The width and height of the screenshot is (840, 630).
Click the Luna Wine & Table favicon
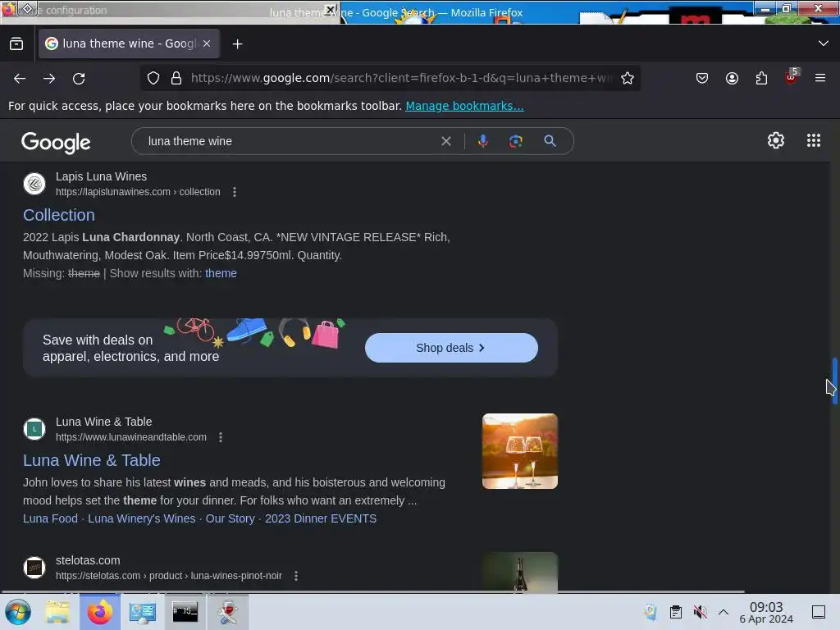[34, 429]
